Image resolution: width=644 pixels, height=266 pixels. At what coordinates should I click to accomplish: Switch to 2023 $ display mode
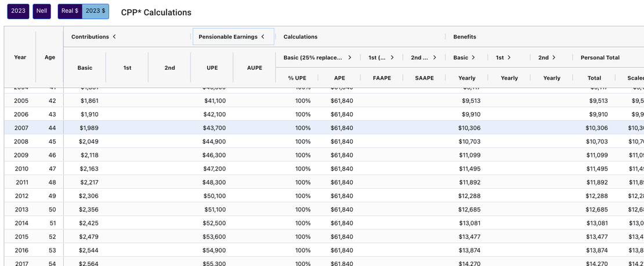(95, 11)
